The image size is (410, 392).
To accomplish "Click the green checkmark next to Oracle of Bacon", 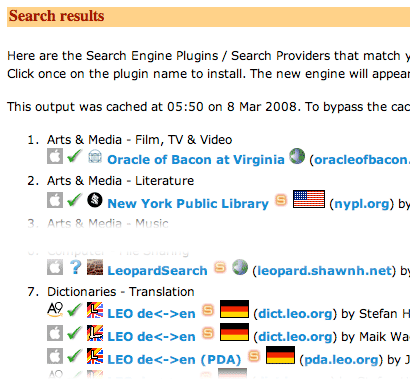I will tap(74, 156).
